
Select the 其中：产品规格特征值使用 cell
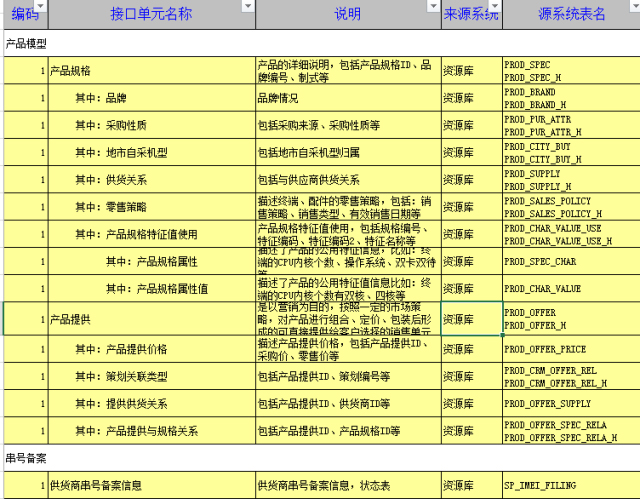tap(152, 234)
